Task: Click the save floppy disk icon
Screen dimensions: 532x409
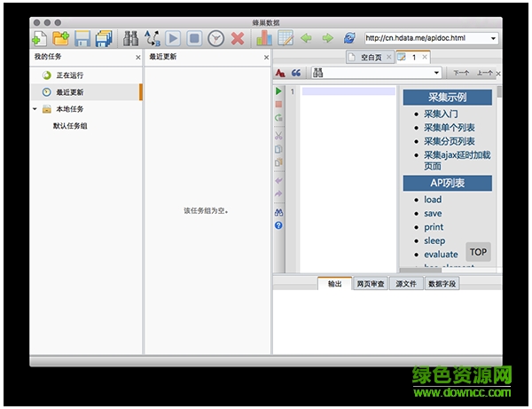Action: pos(82,38)
